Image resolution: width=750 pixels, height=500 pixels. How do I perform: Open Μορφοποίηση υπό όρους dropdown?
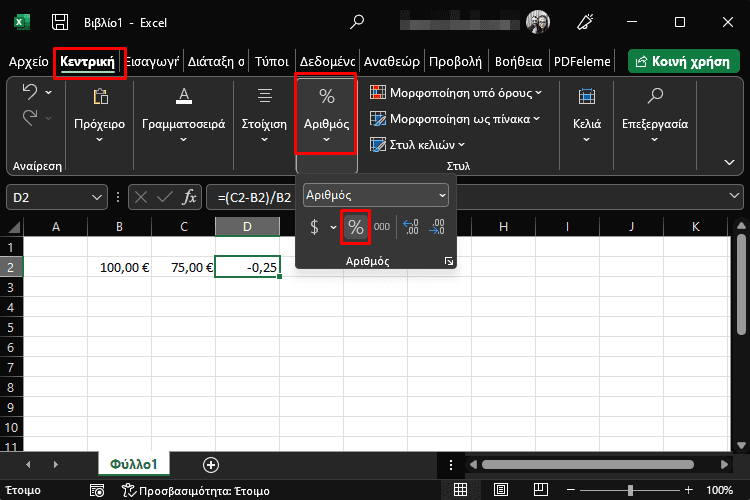point(456,92)
